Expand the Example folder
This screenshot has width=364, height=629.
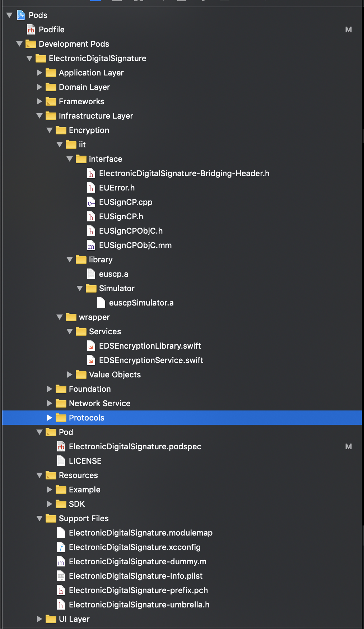pyautogui.click(x=50, y=490)
